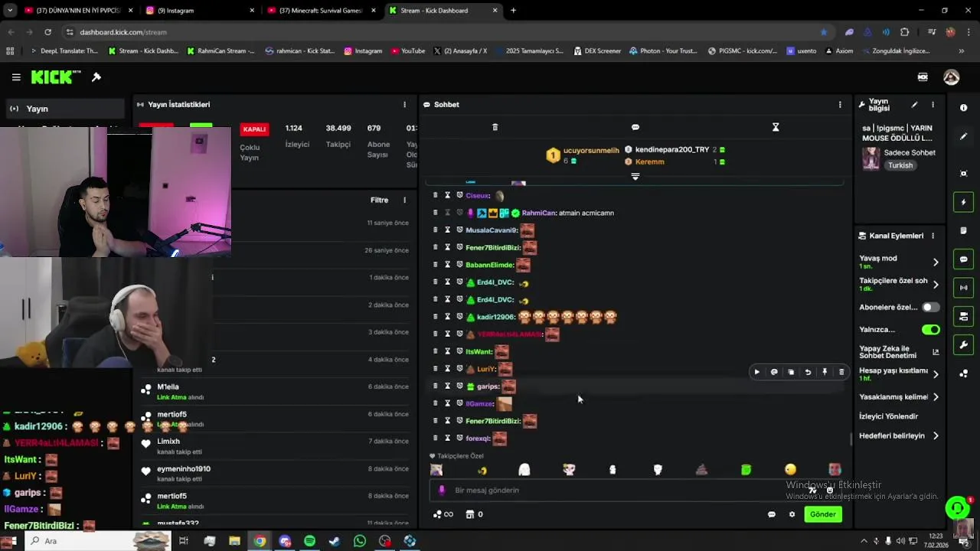The width and height of the screenshot is (980, 551).
Task: Click İzleyici Yönlendir option
Action: [x=888, y=416]
